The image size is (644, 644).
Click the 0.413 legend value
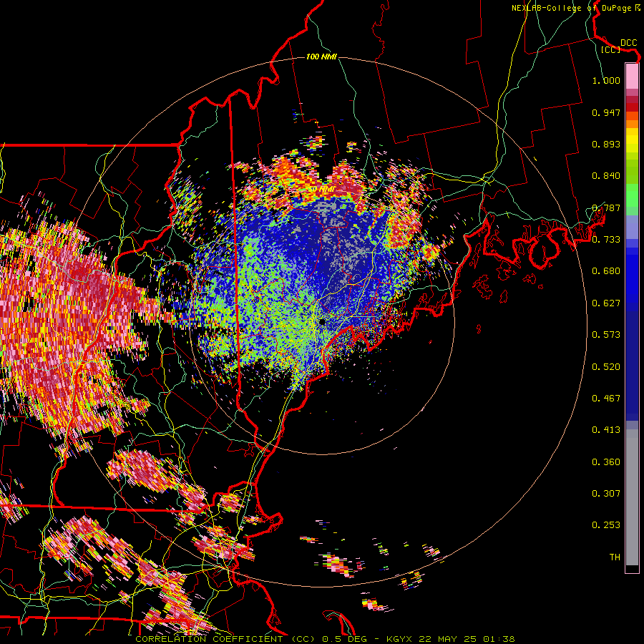pyautogui.click(x=606, y=430)
